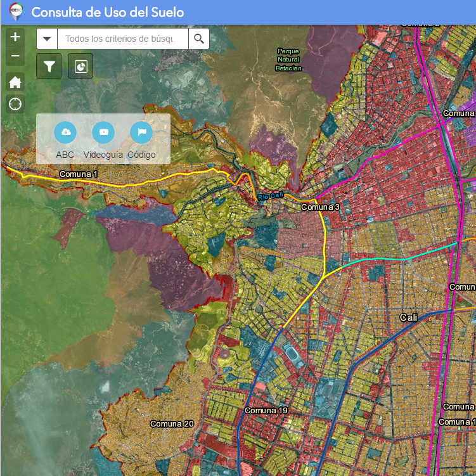Open the Código flag icon
Screen dimensions: 476x476
(141, 132)
